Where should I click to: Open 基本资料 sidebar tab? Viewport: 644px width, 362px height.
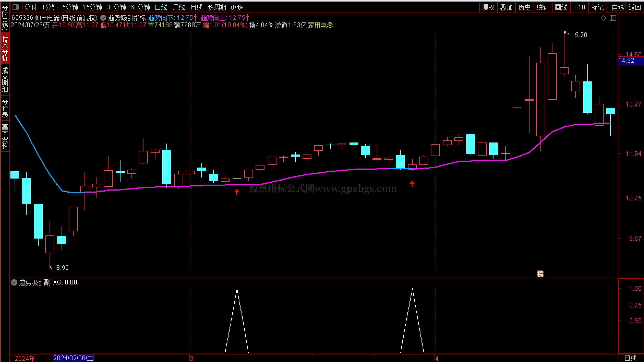point(5,136)
